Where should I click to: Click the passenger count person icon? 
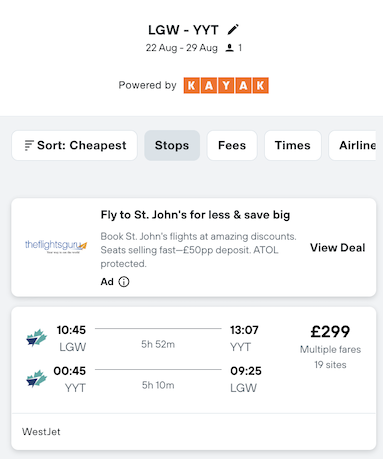click(229, 48)
